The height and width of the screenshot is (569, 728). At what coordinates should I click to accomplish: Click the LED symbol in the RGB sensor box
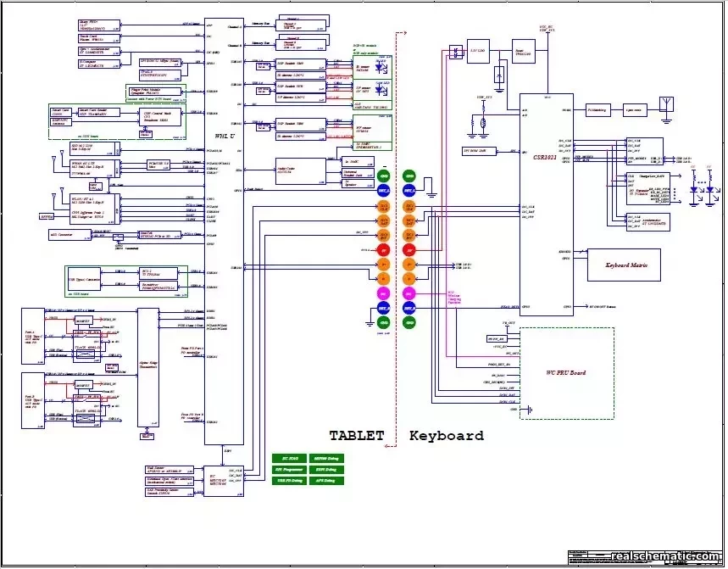point(381,89)
